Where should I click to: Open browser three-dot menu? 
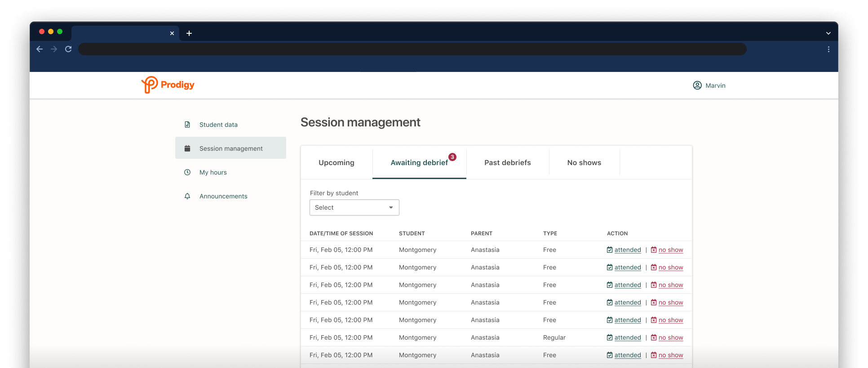click(x=828, y=49)
